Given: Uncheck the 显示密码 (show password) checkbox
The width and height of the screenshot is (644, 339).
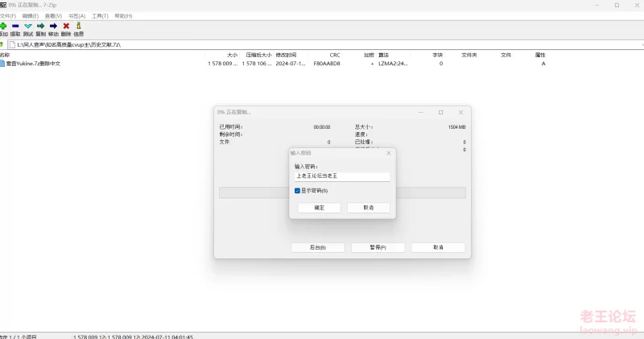Looking at the screenshot, I should click(298, 191).
